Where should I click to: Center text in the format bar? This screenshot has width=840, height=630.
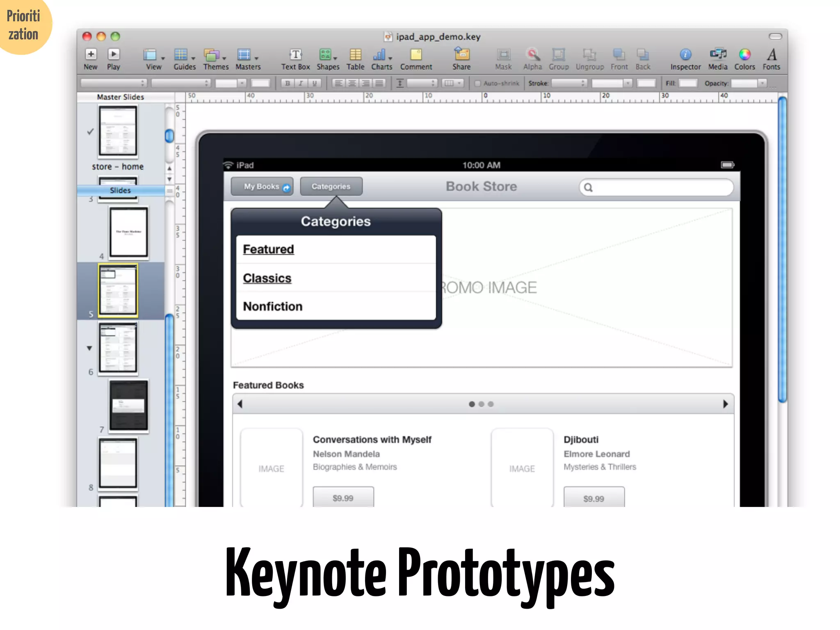(x=352, y=83)
